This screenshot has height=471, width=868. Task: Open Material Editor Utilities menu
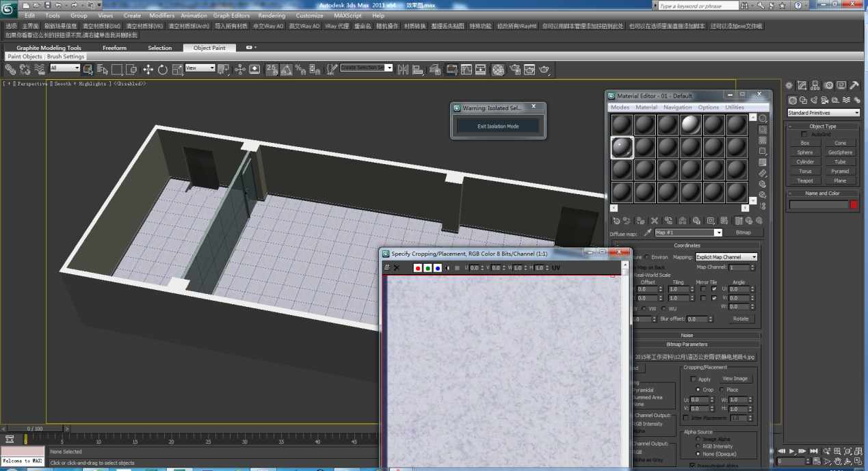point(735,107)
